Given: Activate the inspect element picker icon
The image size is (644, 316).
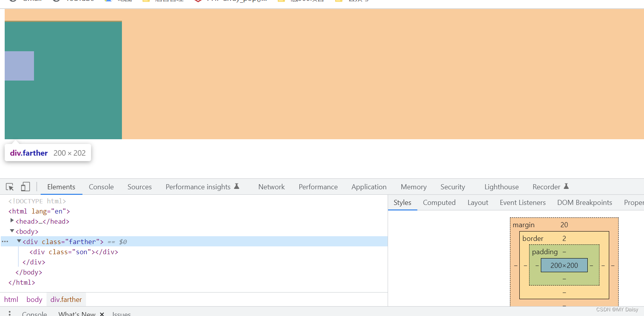Looking at the screenshot, I should tap(10, 187).
